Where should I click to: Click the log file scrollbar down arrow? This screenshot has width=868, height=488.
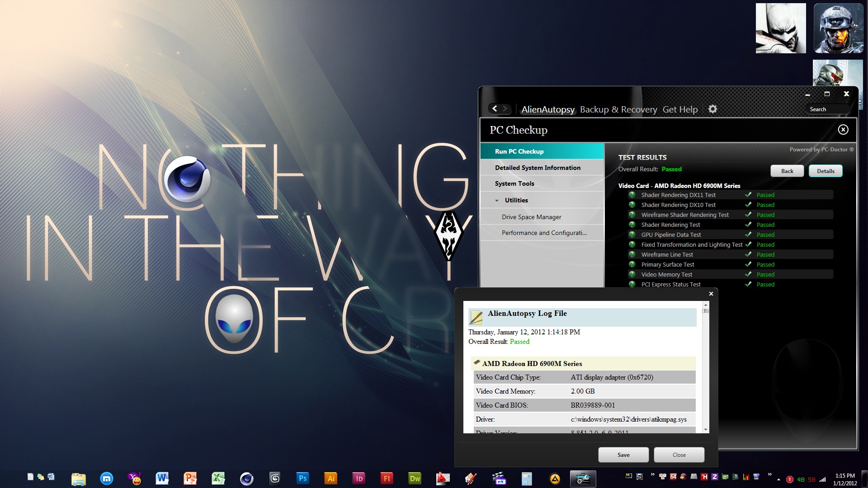706,430
